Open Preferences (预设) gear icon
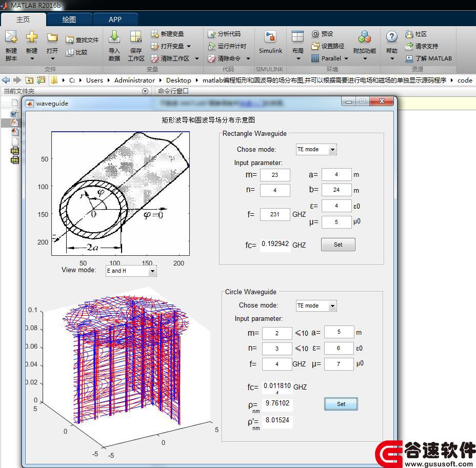This screenshot has height=468, width=476. [x=315, y=34]
